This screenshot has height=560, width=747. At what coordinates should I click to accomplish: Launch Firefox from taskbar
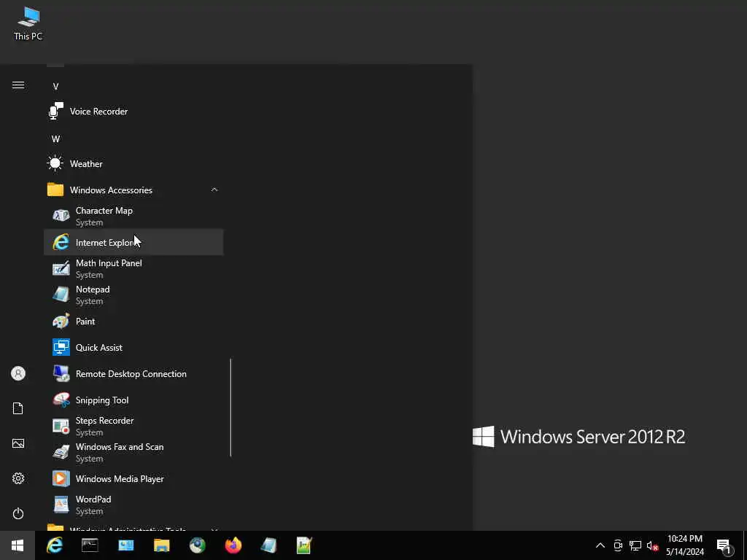coord(233,545)
